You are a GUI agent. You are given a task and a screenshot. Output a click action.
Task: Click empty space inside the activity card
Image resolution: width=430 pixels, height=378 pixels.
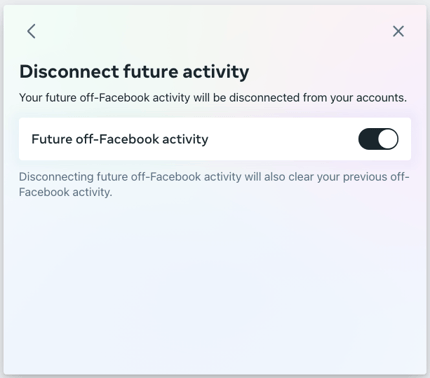click(283, 139)
